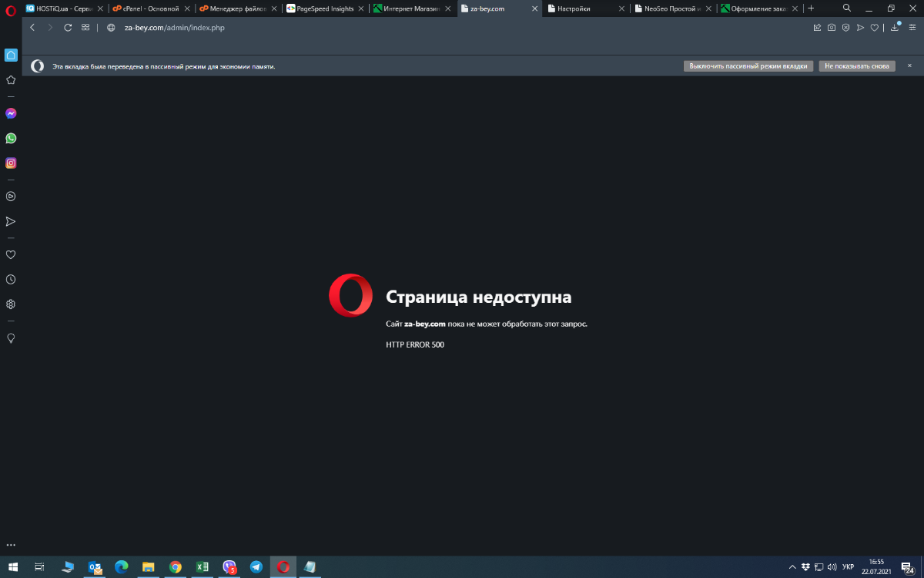Open the Windows notification center

pos(909,567)
